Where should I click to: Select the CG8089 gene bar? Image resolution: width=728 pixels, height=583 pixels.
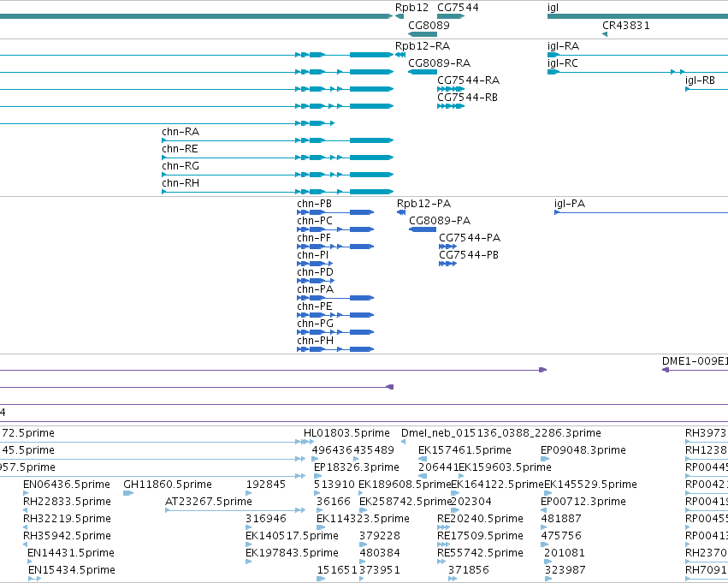pos(423,34)
